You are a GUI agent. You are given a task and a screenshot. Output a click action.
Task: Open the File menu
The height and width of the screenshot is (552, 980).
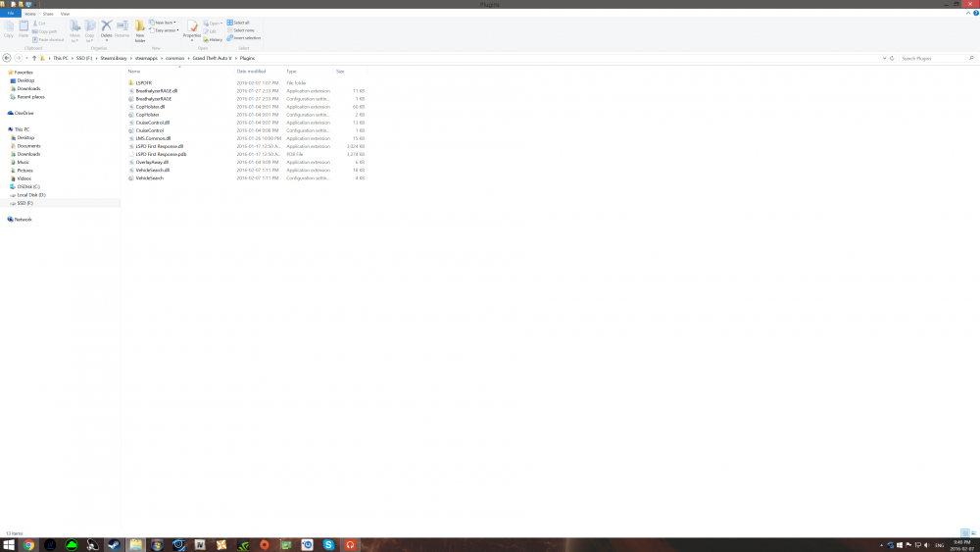[x=11, y=13]
